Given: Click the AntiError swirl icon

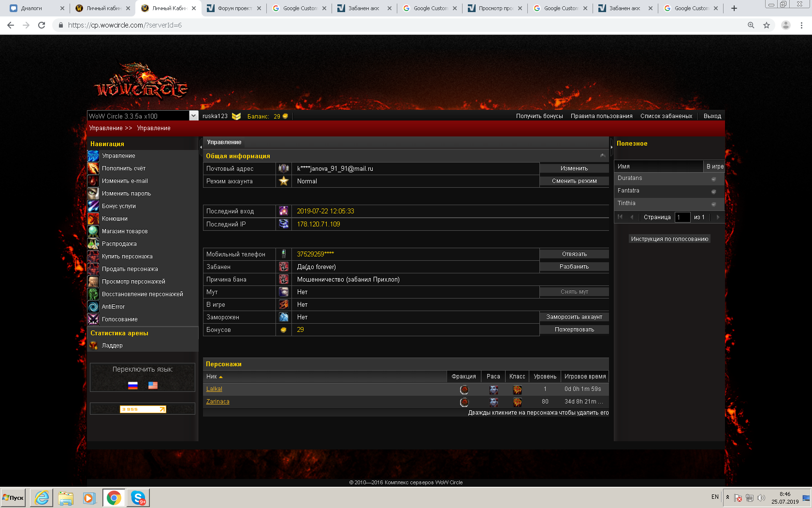Looking at the screenshot, I should 93,307.
